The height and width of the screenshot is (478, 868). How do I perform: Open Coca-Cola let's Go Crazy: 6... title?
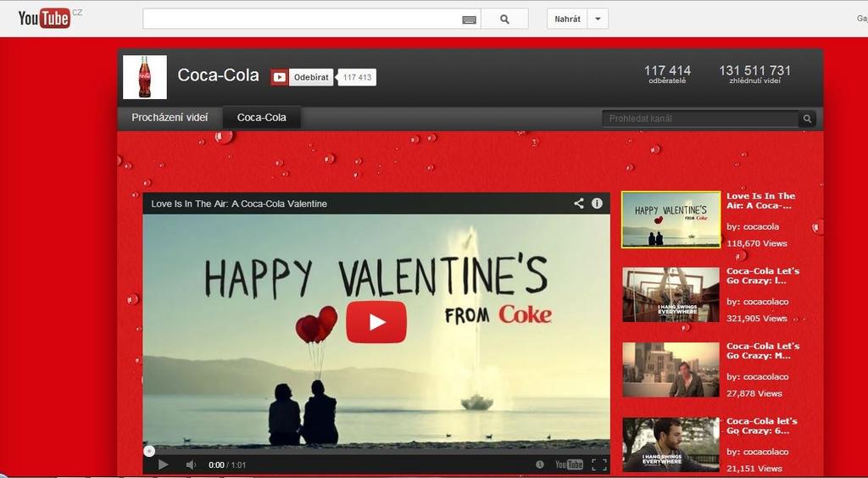click(x=762, y=426)
